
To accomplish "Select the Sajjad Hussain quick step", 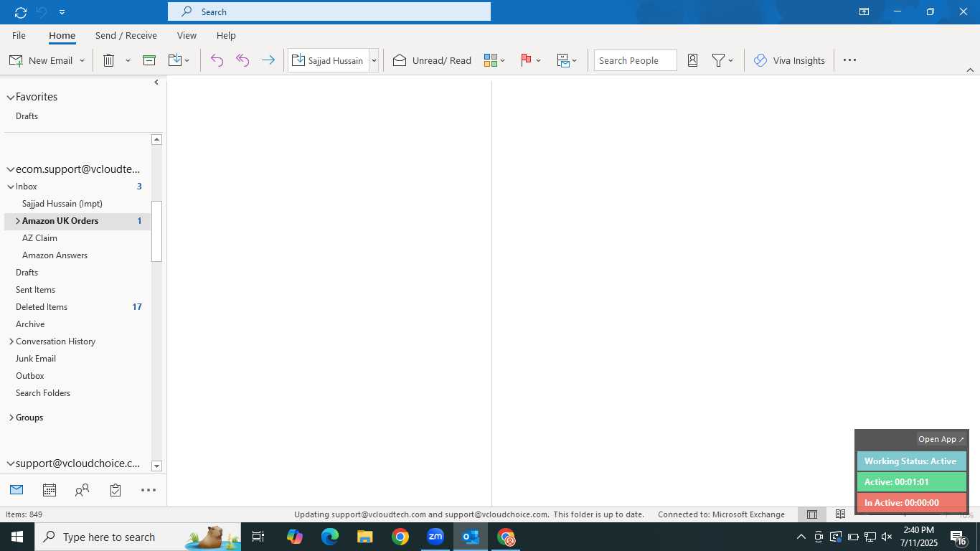I will coord(329,60).
